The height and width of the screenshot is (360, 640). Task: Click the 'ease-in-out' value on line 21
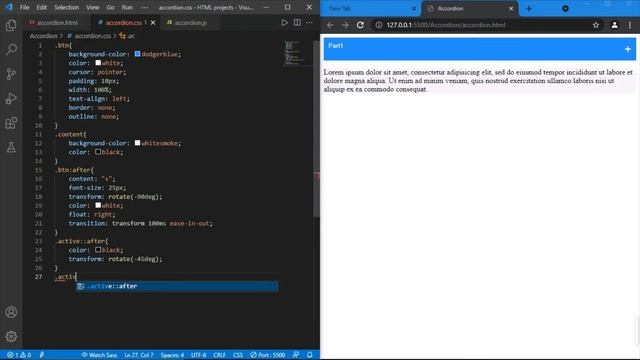coord(190,223)
